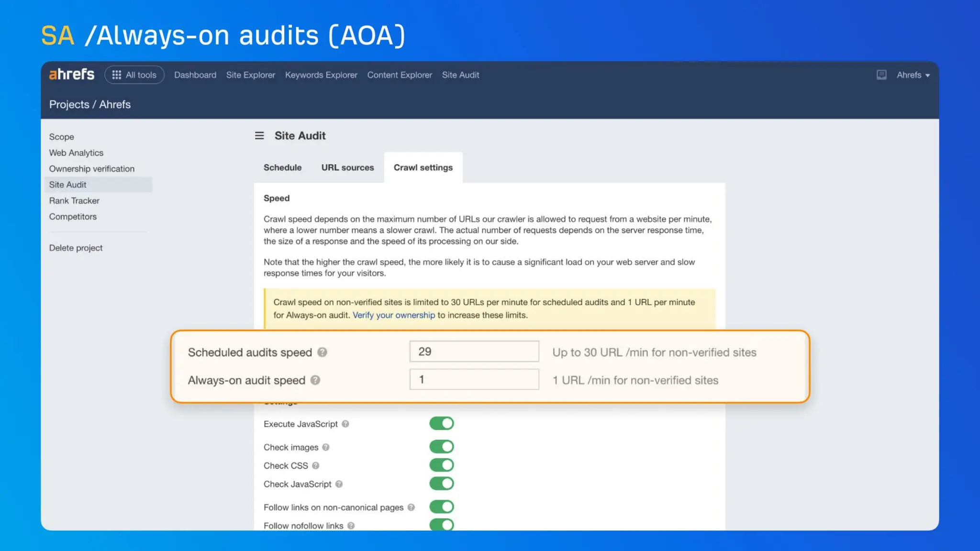Open Web Analytics settings

click(76, 153)
